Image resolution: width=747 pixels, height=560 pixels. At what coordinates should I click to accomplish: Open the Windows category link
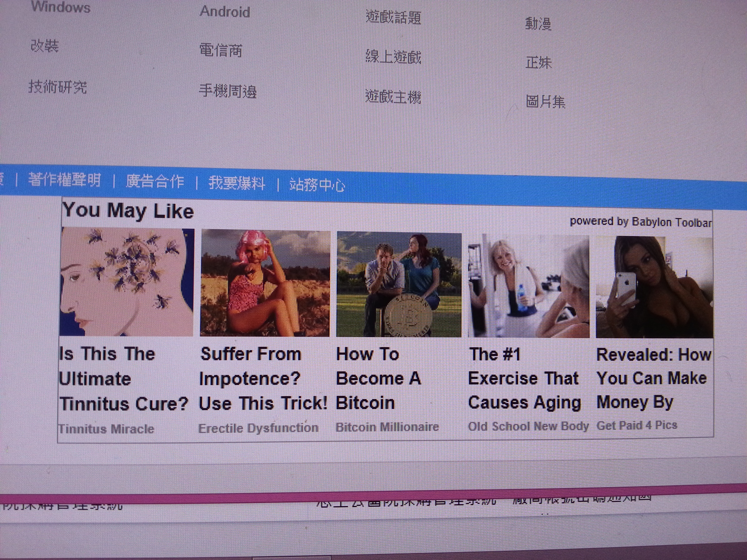[x=61, y=7]
